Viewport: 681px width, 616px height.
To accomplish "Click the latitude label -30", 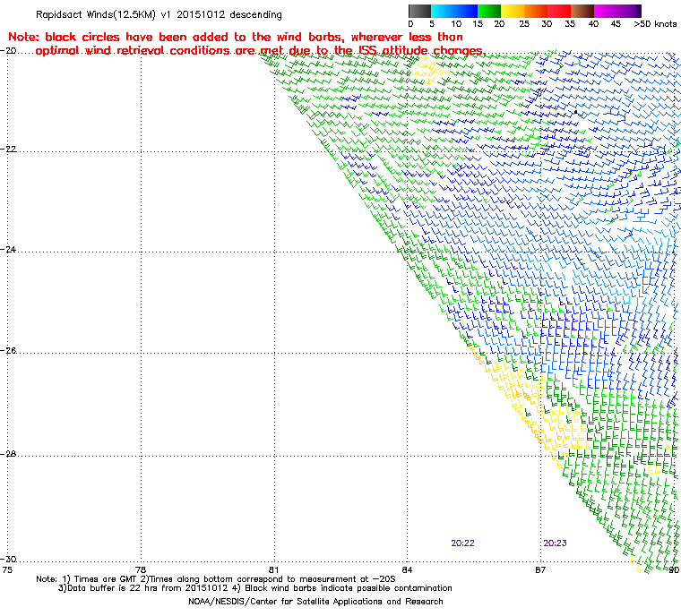I will coord(8,559).
